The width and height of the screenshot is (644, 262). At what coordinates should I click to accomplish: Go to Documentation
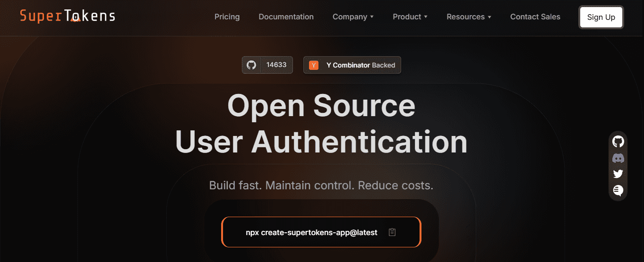(x=286, y=17)
